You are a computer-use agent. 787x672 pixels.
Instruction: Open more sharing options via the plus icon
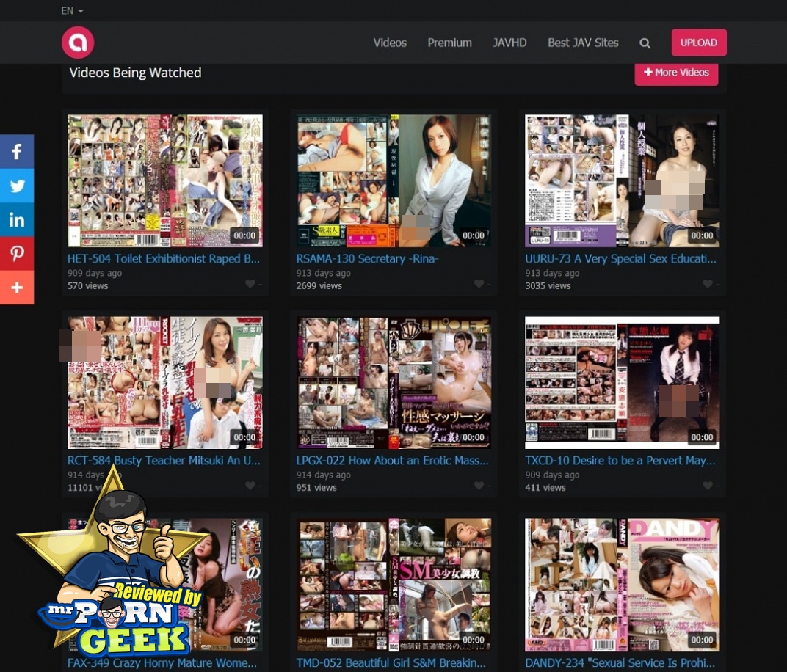[17, 287]
